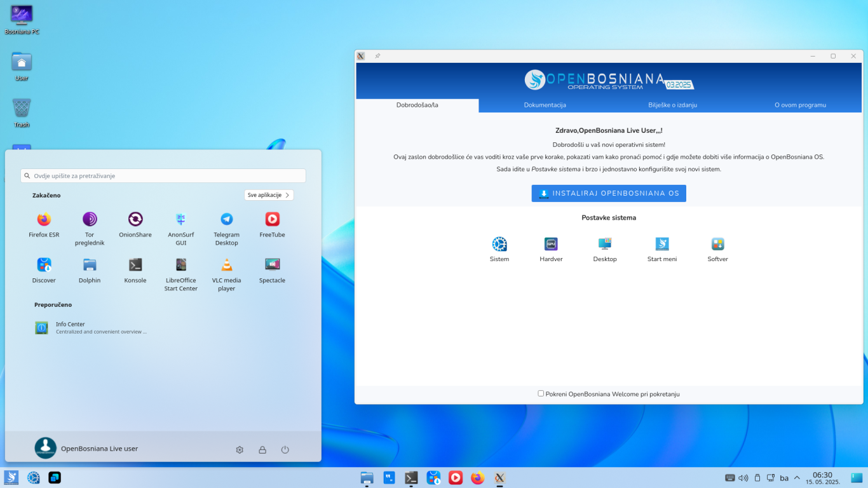This screenshot has height=488, width=868.
Task: Open the Bosniana PC desktop icon
Action: tap(22, 20)
